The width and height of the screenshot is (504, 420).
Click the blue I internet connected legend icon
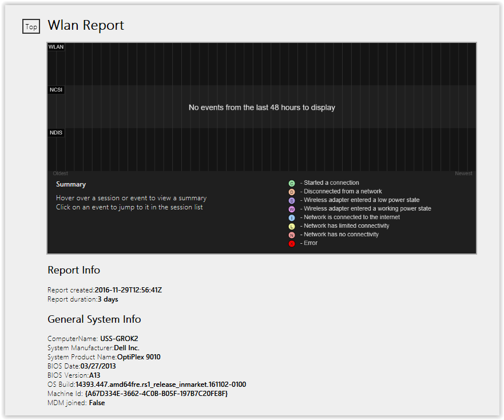(292, 217)
